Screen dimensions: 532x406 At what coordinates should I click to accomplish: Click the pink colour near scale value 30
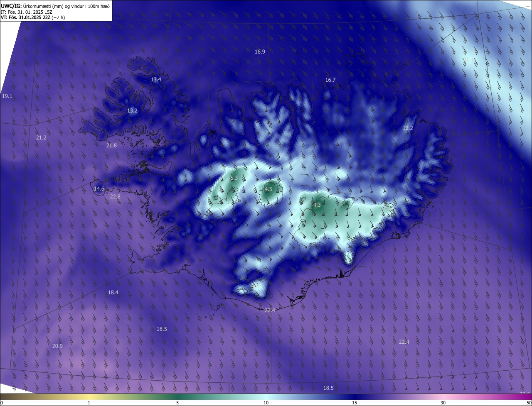pyautogui.click(x=443, y=397)
